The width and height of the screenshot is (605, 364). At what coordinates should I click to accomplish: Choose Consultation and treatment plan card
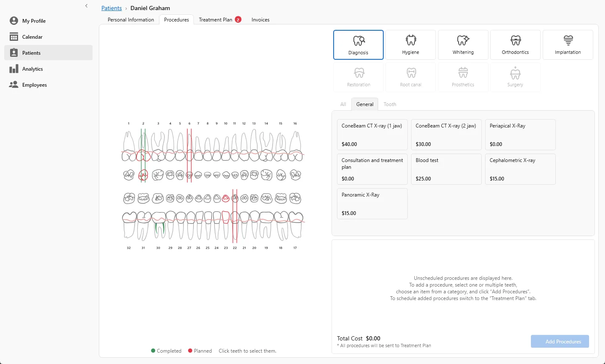372,169
